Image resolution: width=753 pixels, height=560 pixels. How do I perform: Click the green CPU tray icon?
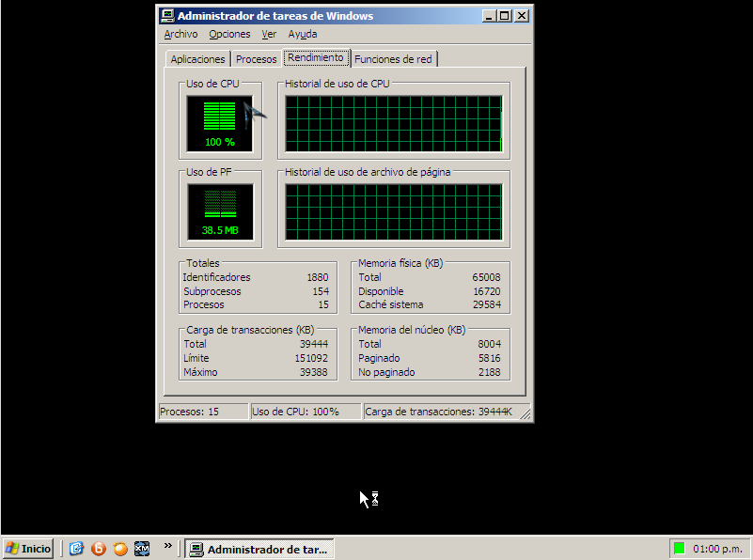pos(679,548)
